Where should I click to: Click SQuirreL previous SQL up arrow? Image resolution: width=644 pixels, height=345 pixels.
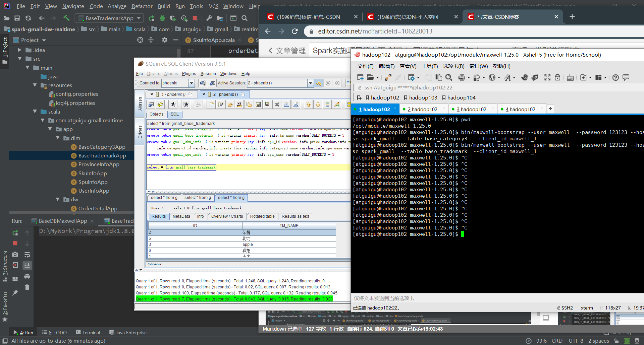click(309, 105)
